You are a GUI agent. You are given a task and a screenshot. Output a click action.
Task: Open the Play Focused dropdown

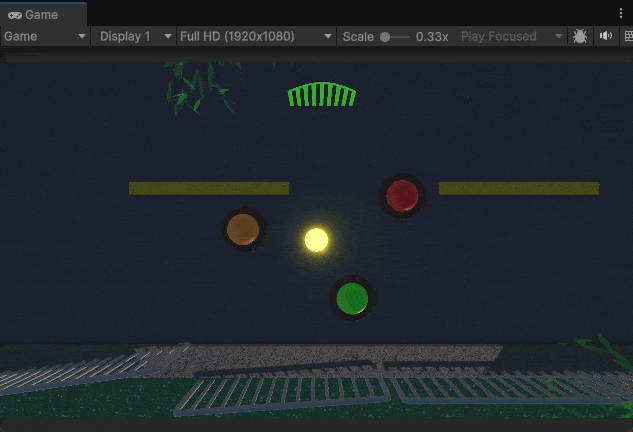[512, 36]
